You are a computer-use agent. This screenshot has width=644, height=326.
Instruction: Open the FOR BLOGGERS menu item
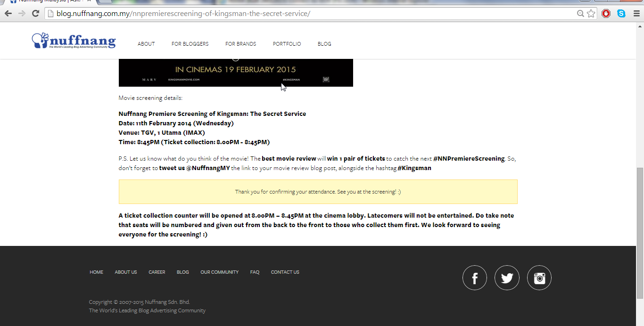(x=190, y=44)
